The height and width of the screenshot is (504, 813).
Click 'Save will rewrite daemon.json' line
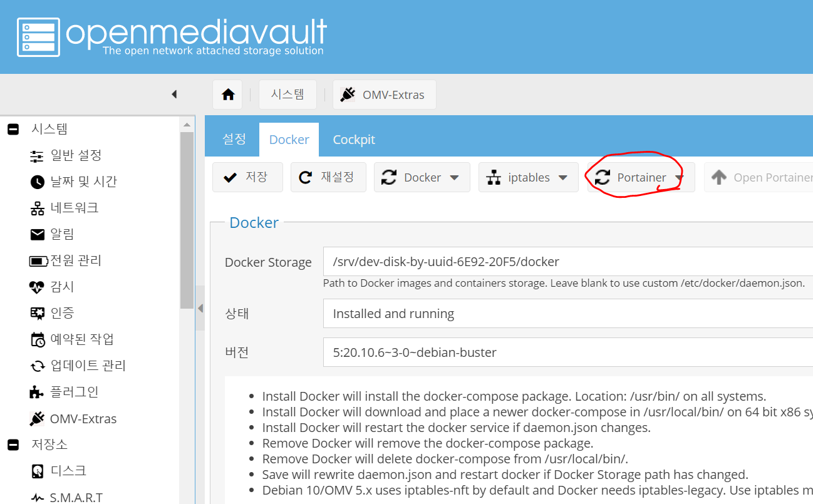(x=505, y=475)
